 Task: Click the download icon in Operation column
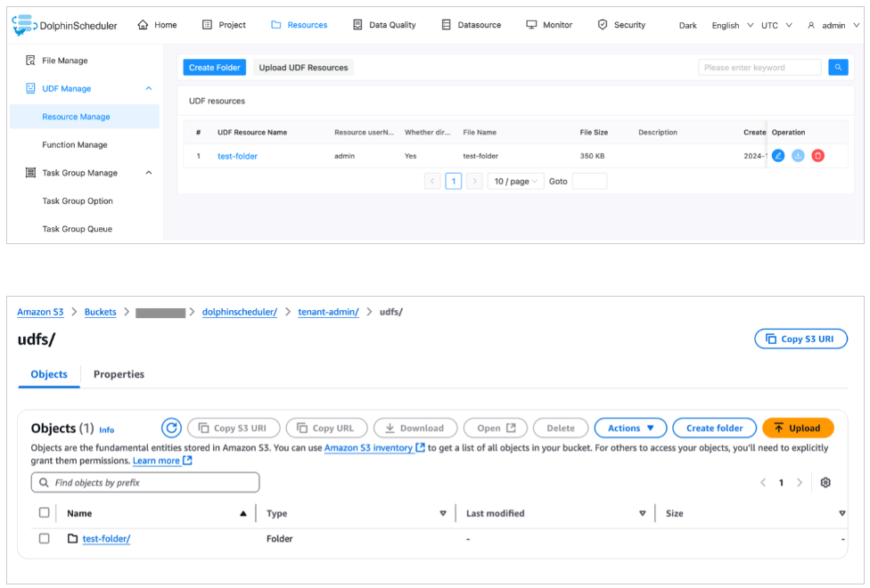coord(798,156)
